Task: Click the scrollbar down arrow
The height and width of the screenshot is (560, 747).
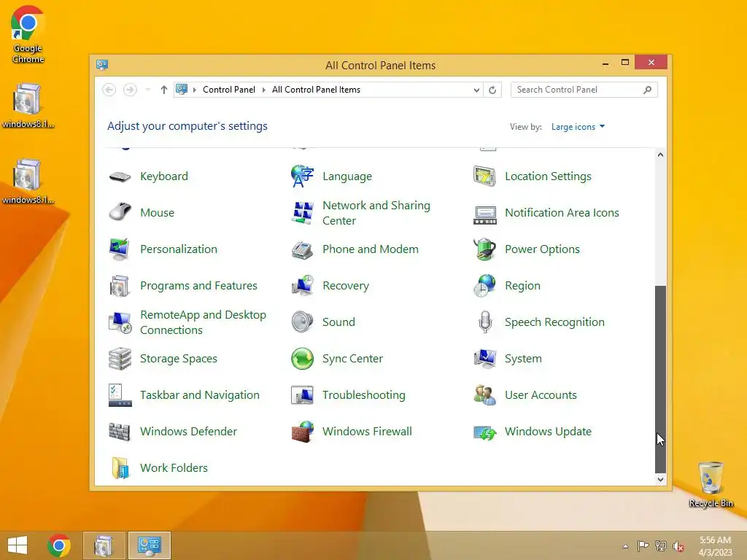Action: (660, 480)
